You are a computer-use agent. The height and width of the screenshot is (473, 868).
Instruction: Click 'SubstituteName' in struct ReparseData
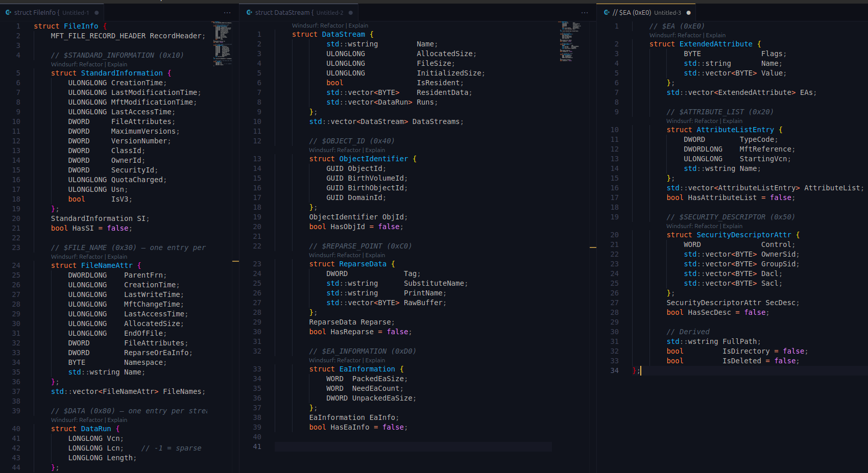click(x=434, y=283)
